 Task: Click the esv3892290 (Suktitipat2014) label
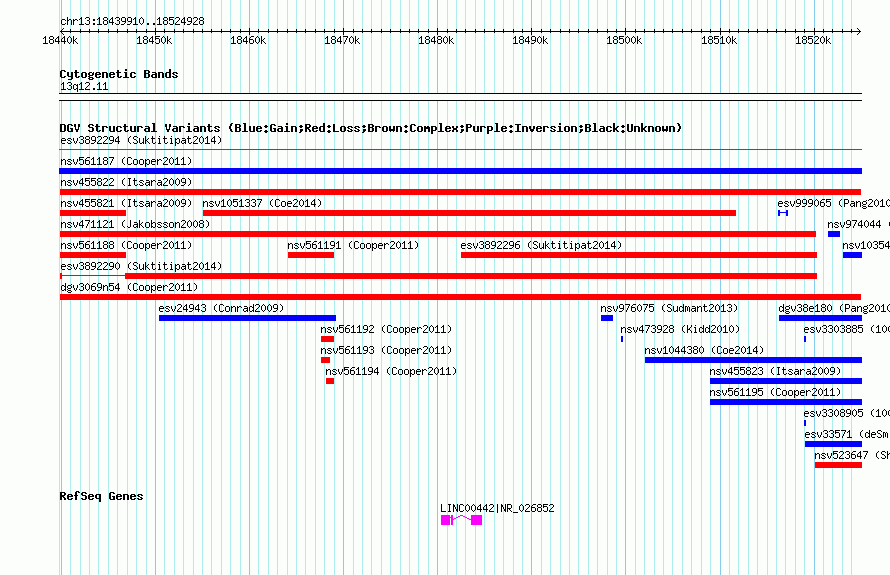point(141,266)
